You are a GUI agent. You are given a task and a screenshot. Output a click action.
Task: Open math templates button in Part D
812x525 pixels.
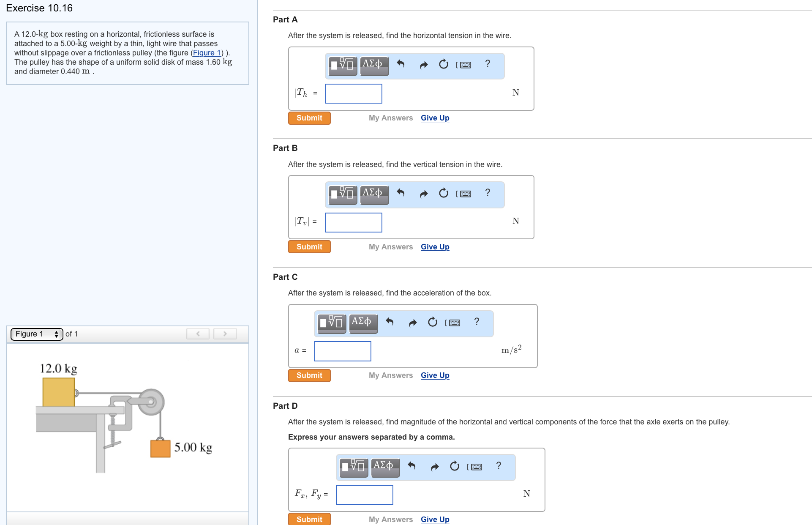click(354, 468)
